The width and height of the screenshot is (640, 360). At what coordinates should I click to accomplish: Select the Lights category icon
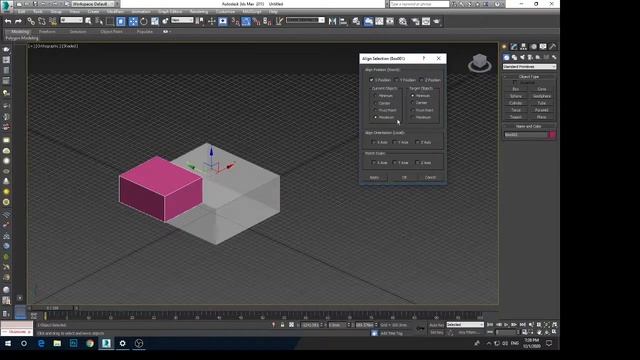[x=522, y=57]
